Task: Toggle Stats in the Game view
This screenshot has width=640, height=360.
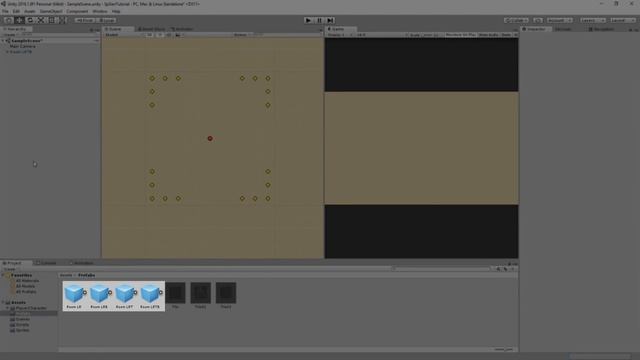Action: (506, 35)
